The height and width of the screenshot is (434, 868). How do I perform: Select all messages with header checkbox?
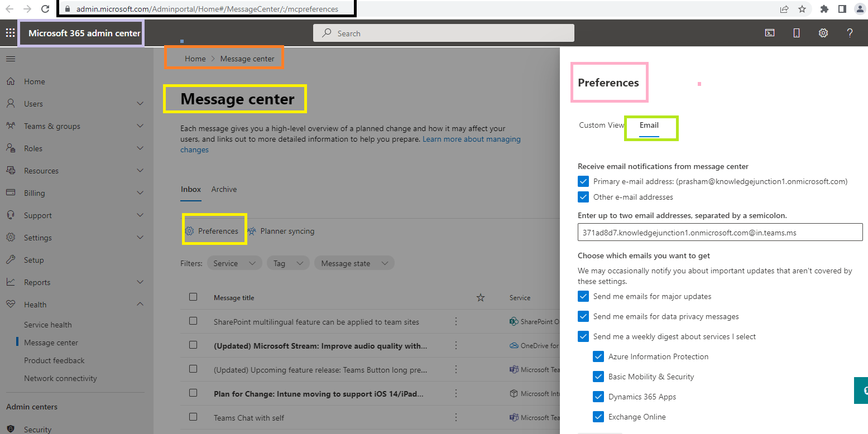193,297
